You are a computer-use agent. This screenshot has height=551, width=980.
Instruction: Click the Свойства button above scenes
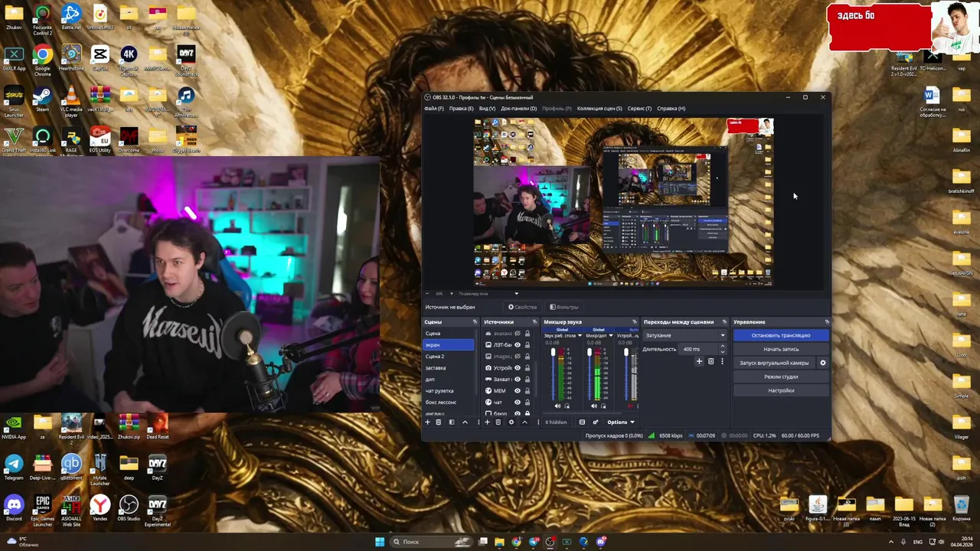click(523, 307)
